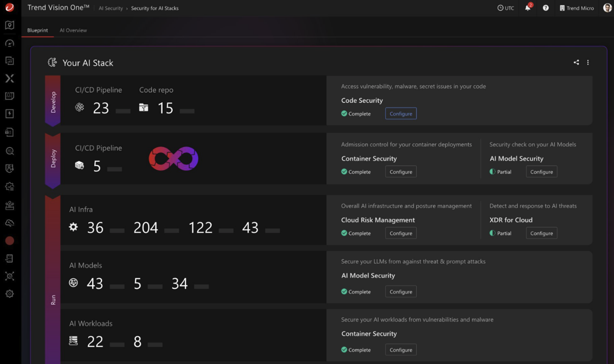614x364 pixels.
Task: Click the red circle icon in sidebar
Action: [x=9, y=241]
